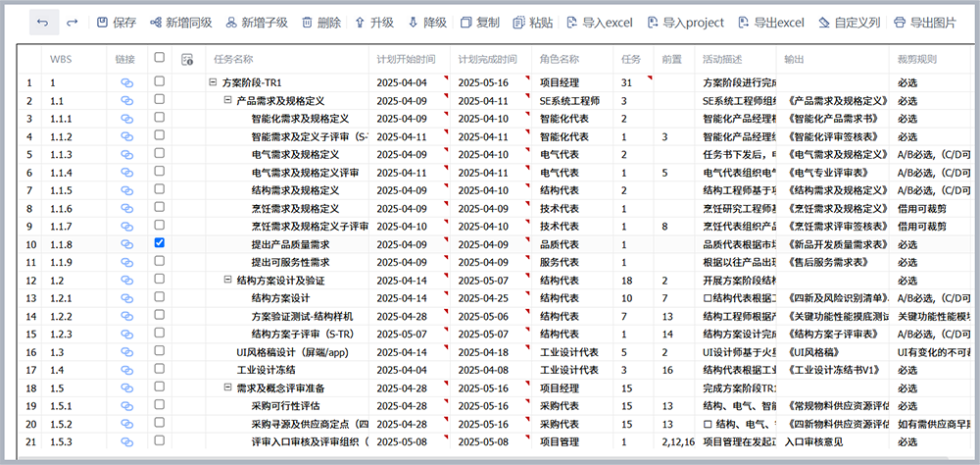Click the 《工业设计冻结书V1》 output cell
The height and width of the screenshot is (465, 980).
[x=834, y=371]
